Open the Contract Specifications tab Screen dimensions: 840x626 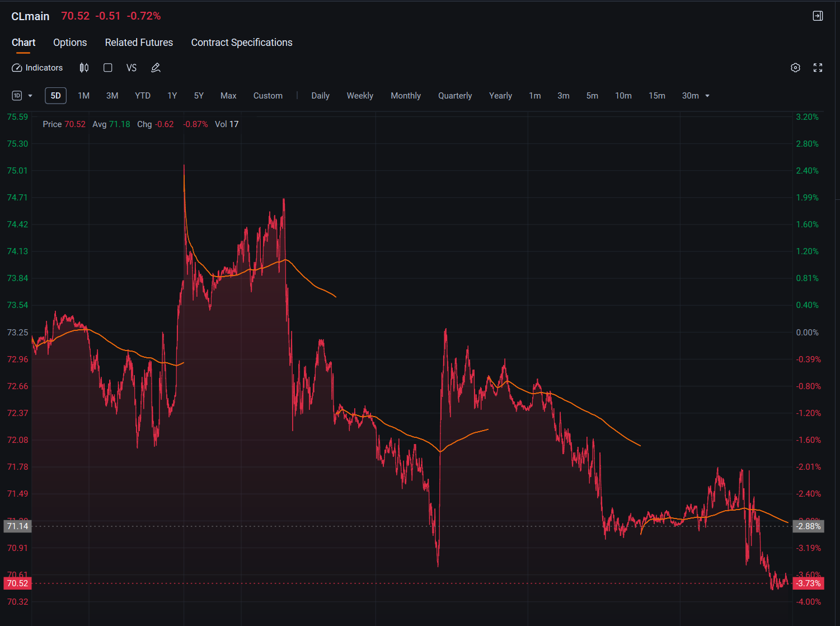tap(242, 43)
